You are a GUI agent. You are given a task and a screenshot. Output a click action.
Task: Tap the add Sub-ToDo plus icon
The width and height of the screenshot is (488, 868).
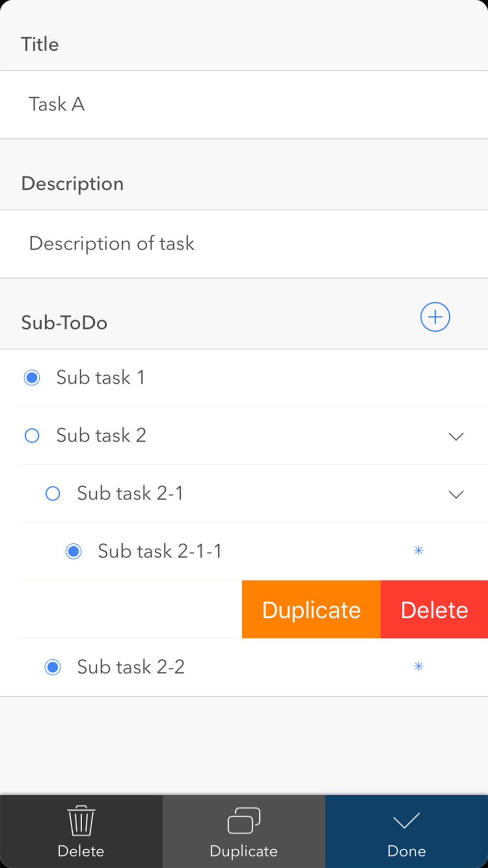(x=435, y=317)
